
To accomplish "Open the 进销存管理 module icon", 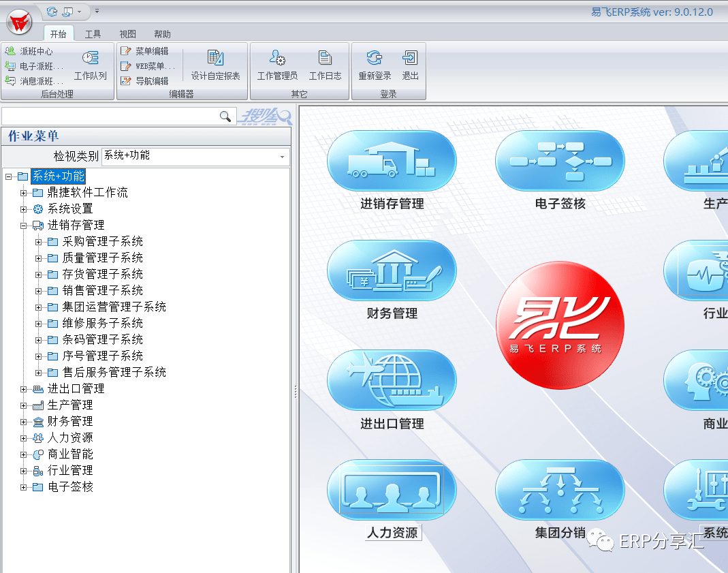I will tap(392, 161).
